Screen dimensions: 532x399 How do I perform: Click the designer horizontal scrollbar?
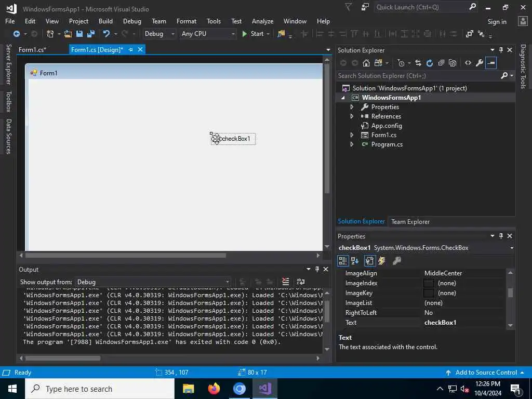[126, 256]
